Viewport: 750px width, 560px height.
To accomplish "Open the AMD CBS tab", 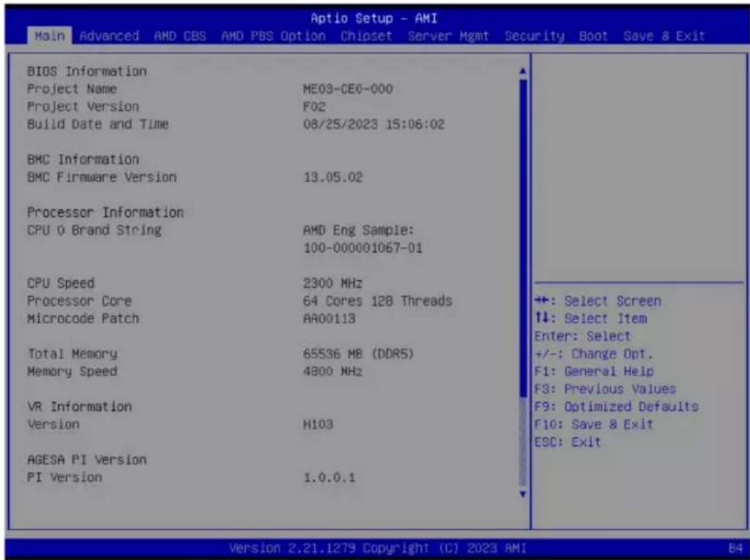I will tap(180, 36).
